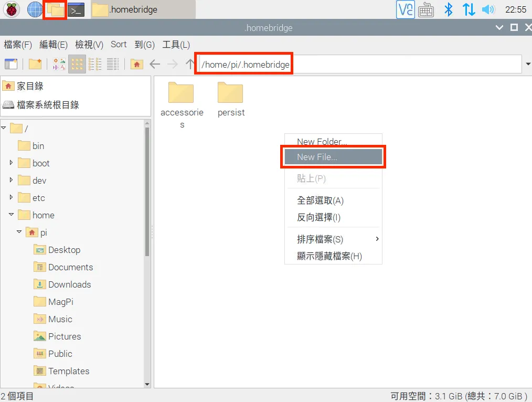Create a new folder via toolbar icon
Image resolution: width=532 pixels, height=402 pixels.
[x=35, y=64]
